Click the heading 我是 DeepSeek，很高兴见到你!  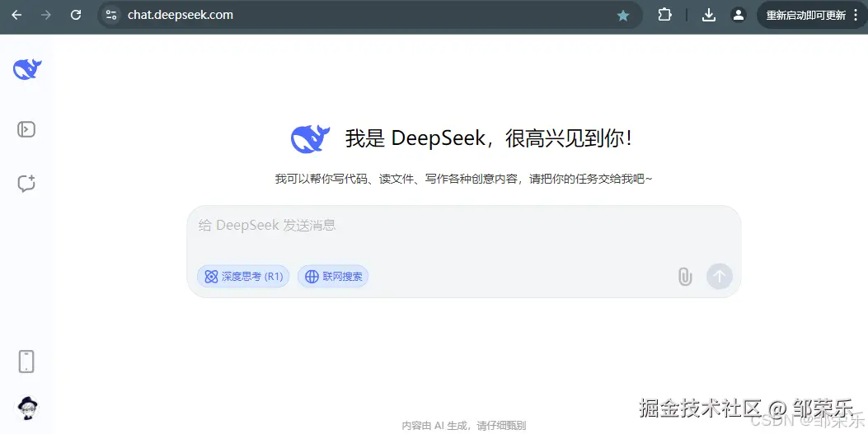(489, 138)
